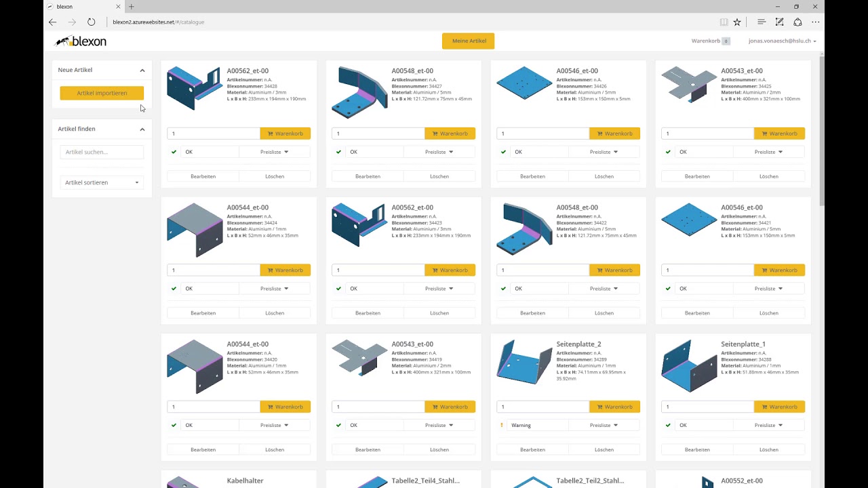Image resolution: width=868 pixels, height=488 pixels.
Task: Collapse the Neue Artikel panel
Action: pyautogui.click(x=142, y=70)
